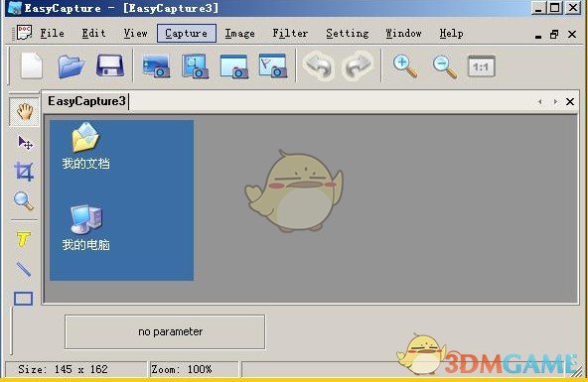Open the File menu

52,34
